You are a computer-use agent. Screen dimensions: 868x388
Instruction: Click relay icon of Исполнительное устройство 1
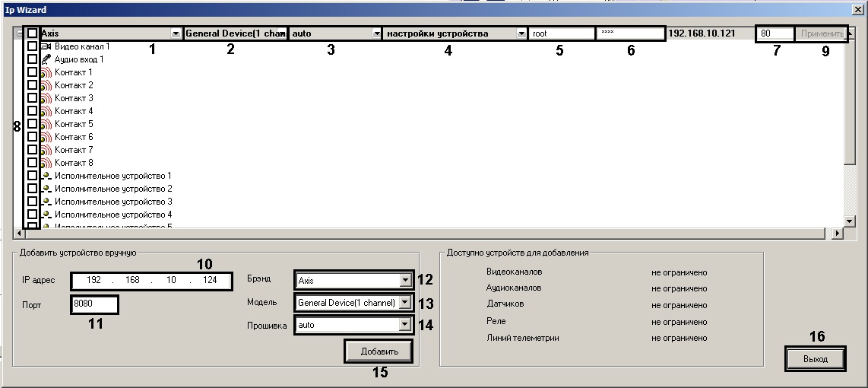(46, 176)
